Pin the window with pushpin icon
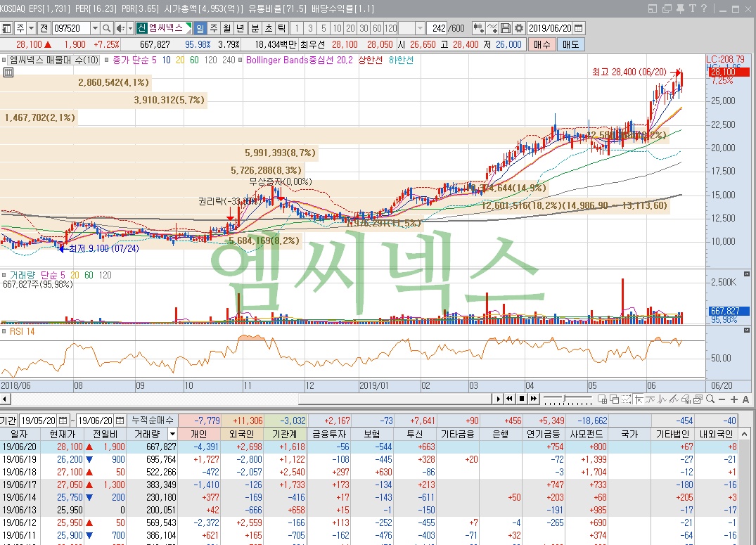Image resolution: width=756 pixels, height=545 pixels. [x=680, y=8]
